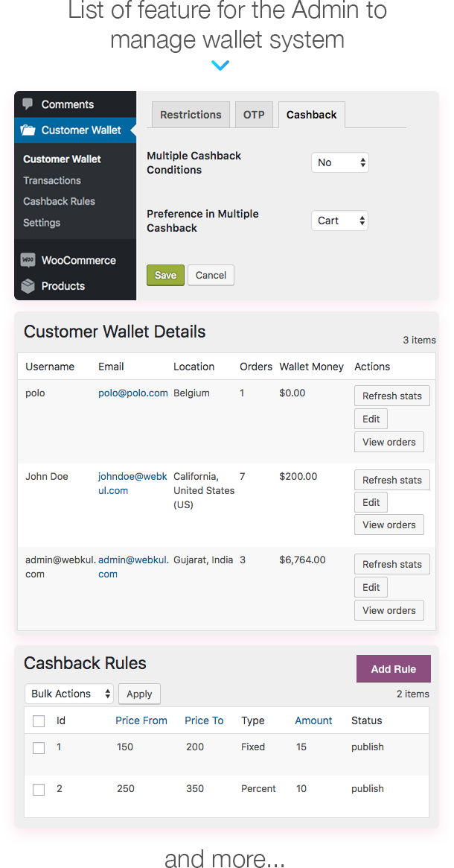This screenshot has width=454, height=868.
Task: Edit admin@webkul.com wallet entry
Action: (371, 587)
